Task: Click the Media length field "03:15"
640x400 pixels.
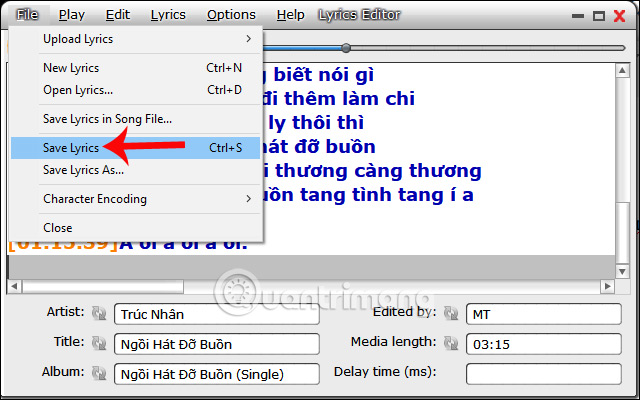Action: 544,344
